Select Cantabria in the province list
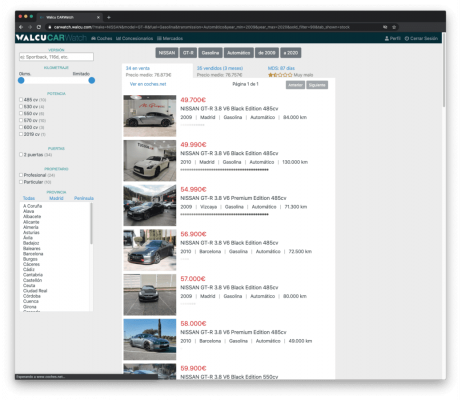 33,275
